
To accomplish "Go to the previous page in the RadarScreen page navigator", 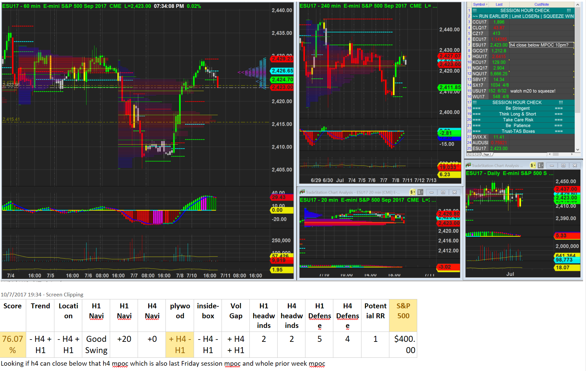I will [472, 154].
